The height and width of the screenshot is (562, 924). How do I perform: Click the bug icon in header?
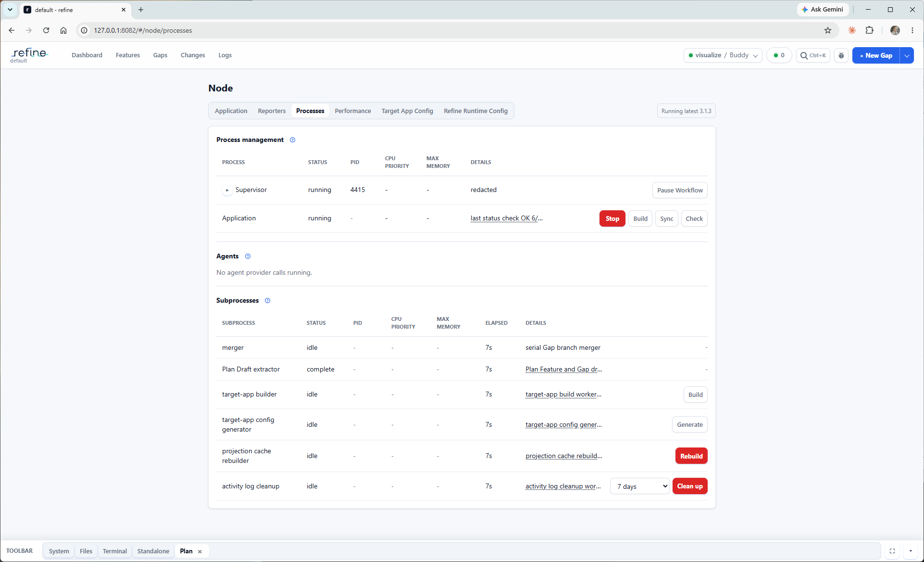point(841,55)
